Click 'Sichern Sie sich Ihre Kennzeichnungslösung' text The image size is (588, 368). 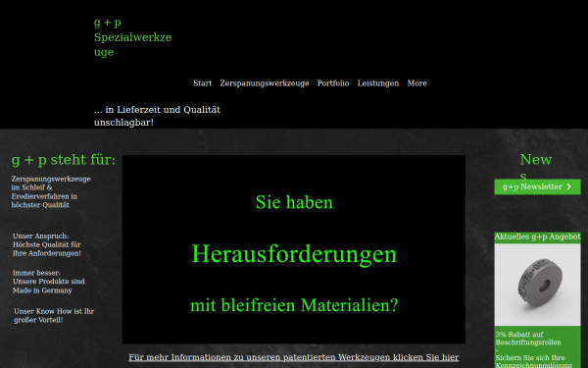(533, 361)
